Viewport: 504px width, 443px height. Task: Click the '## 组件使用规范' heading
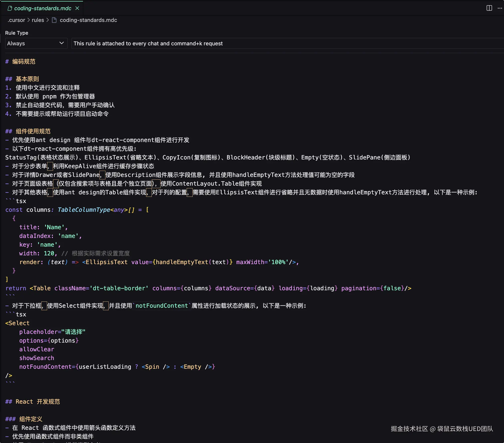33,131
